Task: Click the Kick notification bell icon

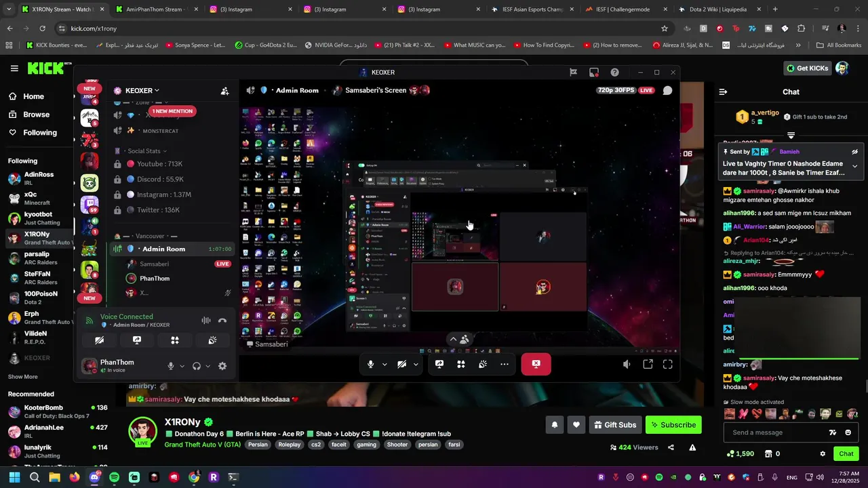Action: pos(554,425)
